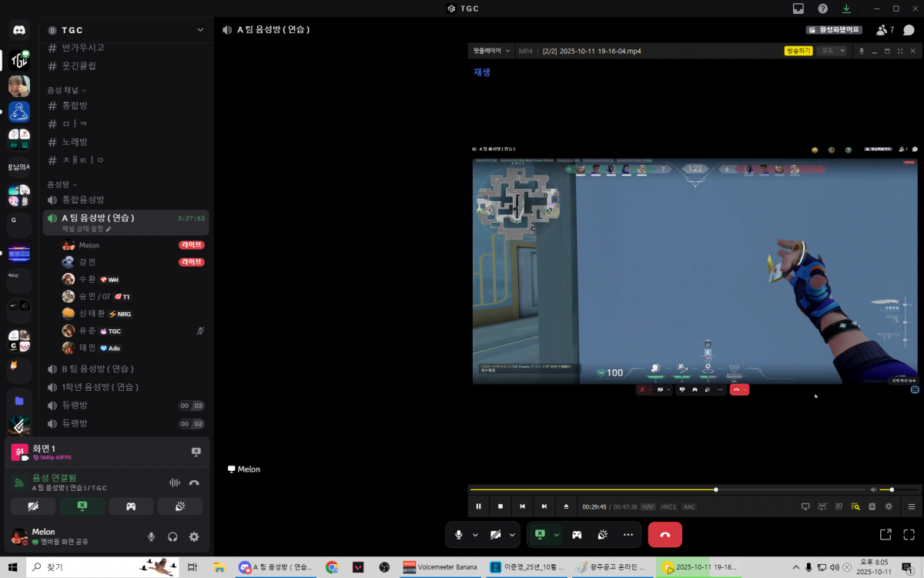Enter full screen stream view

pyautogui.click(x=909, y=534)
